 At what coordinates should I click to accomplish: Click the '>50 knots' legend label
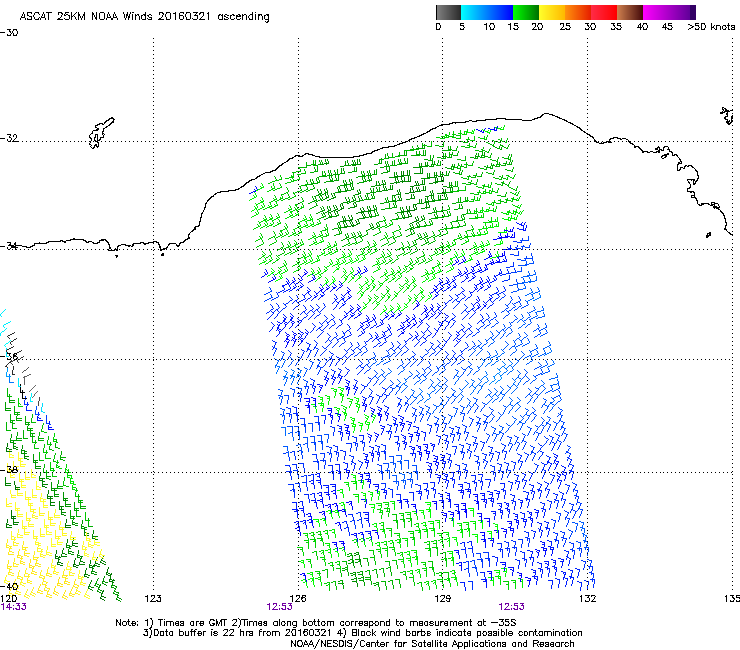coord(711,27)
